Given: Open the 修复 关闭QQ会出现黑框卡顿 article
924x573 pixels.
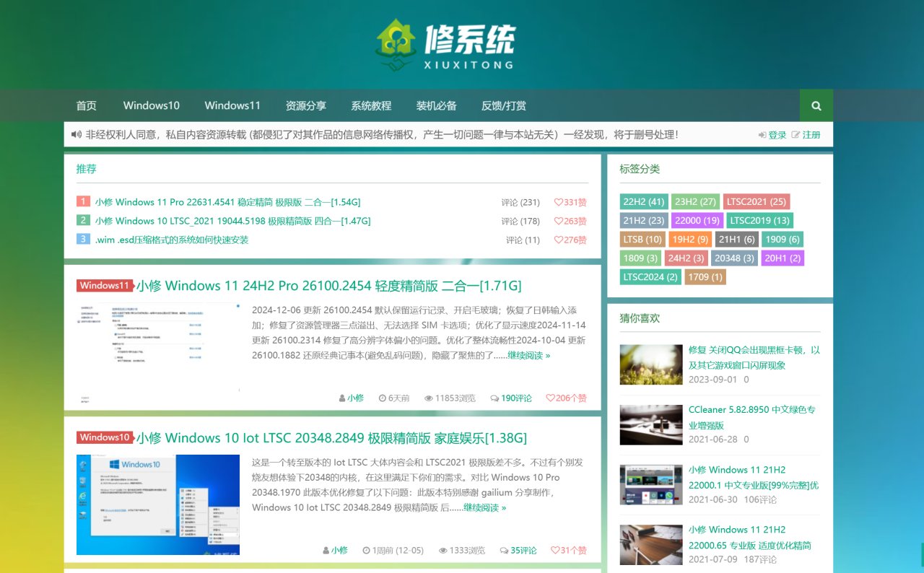Looking at the screenshot, I should pyautogui.click(x=754, y=357).
